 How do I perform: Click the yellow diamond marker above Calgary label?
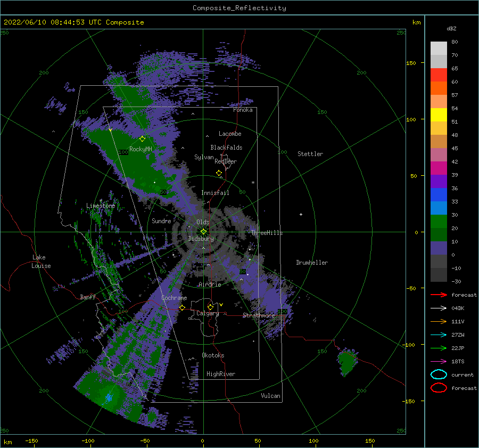click(210, 307)
